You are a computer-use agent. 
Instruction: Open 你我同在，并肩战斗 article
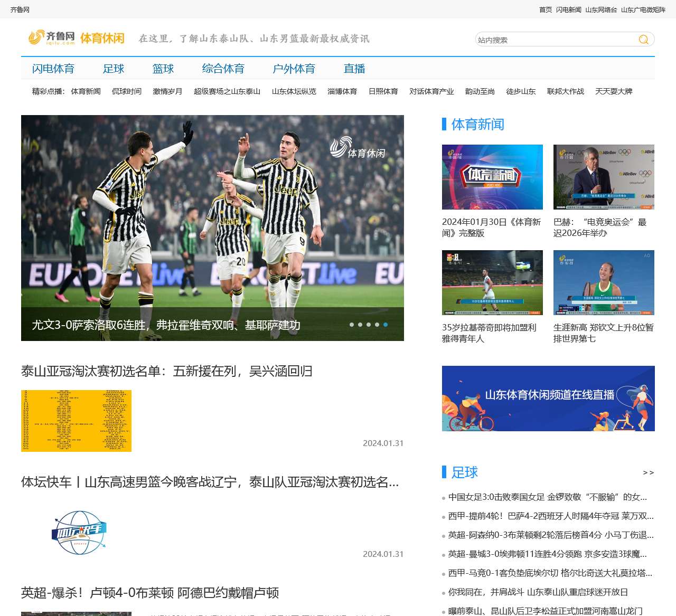click(x=538, y=592)
